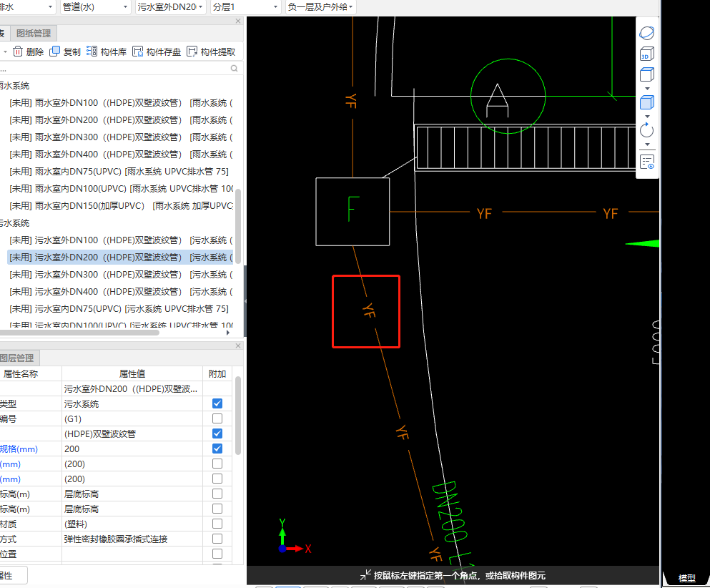Select 雨水室外DN200 (HDPE)双壁波纹管 item
Image resolution: width=710 pixels, height=588 pixels.
click(x=121, y=120)
